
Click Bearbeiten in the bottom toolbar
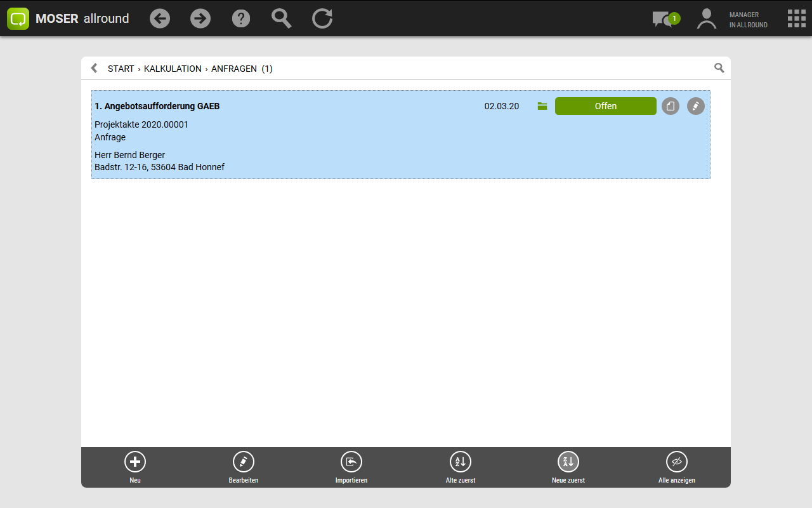click(x=244, y=467)
